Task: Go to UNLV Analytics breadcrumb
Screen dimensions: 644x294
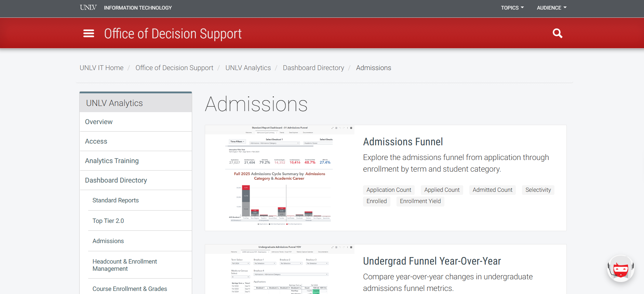Action: click(x=248, y=68)
